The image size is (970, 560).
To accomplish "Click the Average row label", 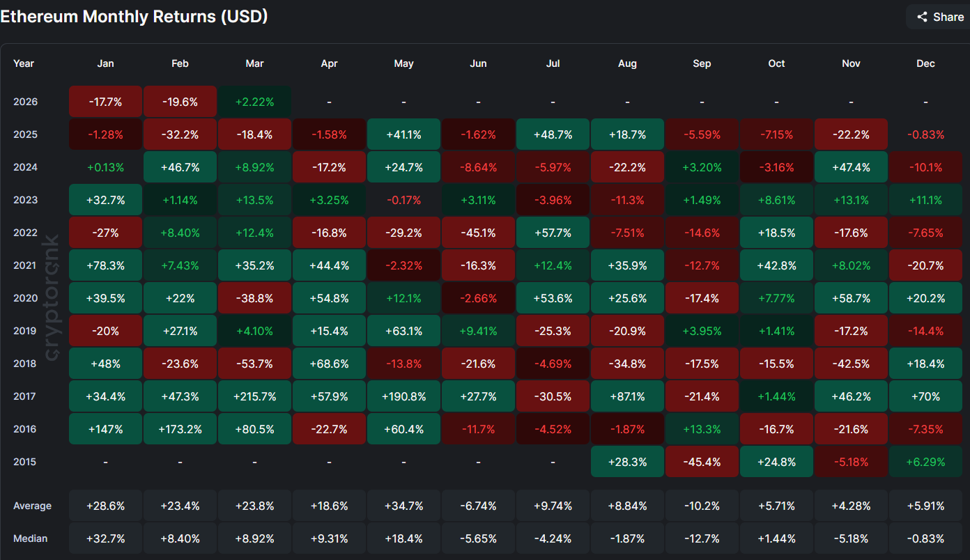I will 33,506.
